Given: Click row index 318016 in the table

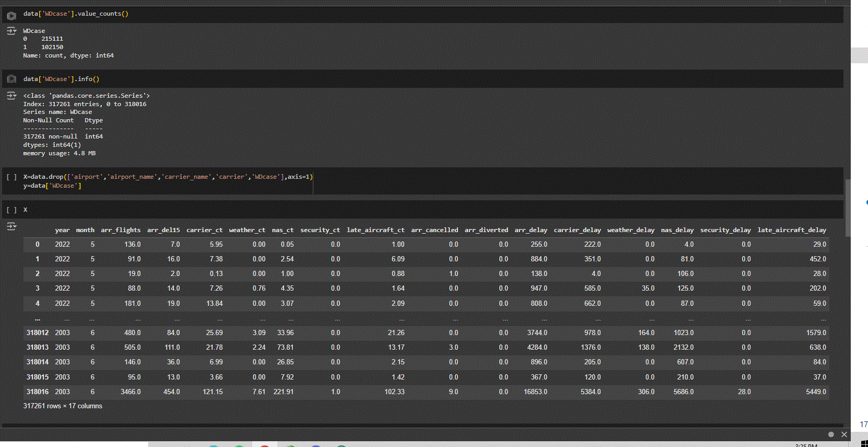Looking at the screenshot, I should click(x=38, y=392).
